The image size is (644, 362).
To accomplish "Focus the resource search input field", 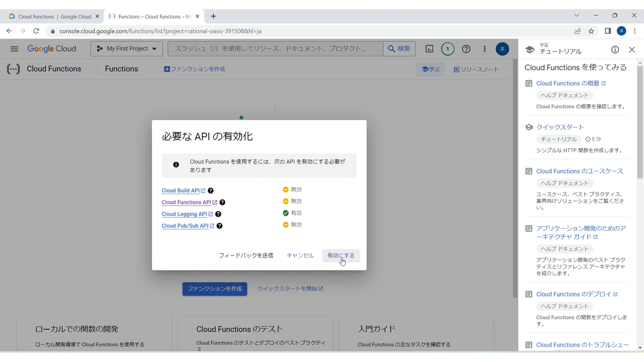I will 276,49.
